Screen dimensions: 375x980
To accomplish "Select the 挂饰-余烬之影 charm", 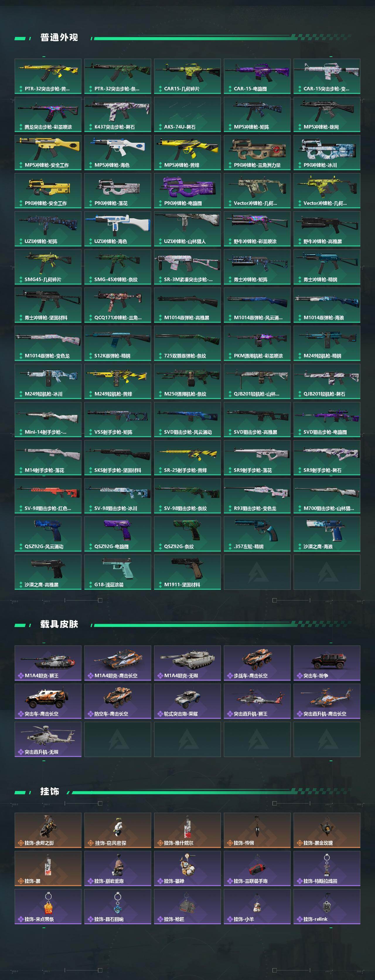I will 48,830.
